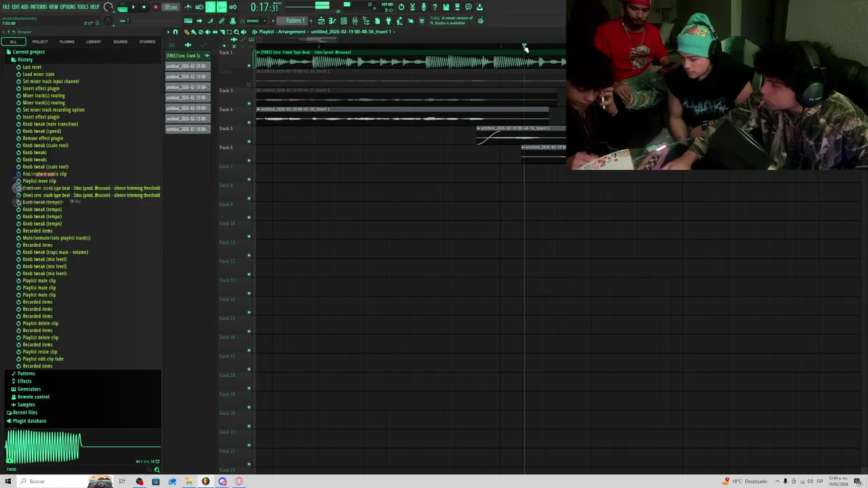Click the undo history icon in toolbar
This screenshot has height=488, width=868.
(x=401, y=7)
